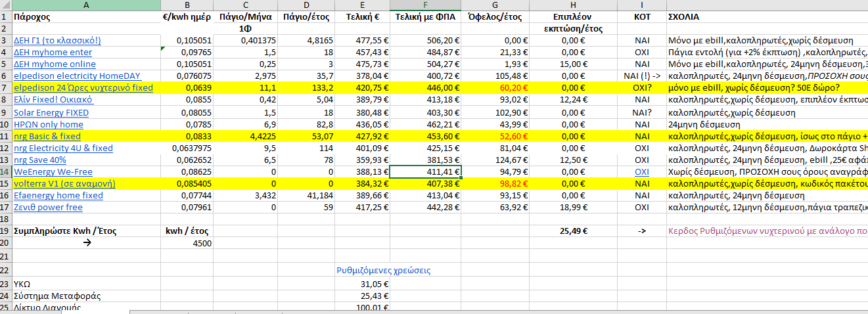
Task: Select cell with value 411,41 €
Action: click(x=425, y=172)
